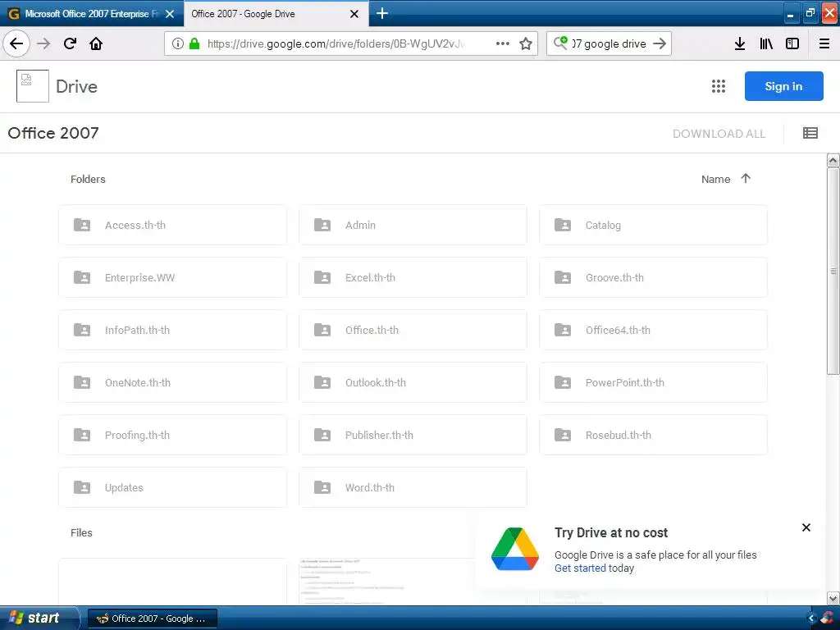Open the Admin folder

[x=413, y=225]
